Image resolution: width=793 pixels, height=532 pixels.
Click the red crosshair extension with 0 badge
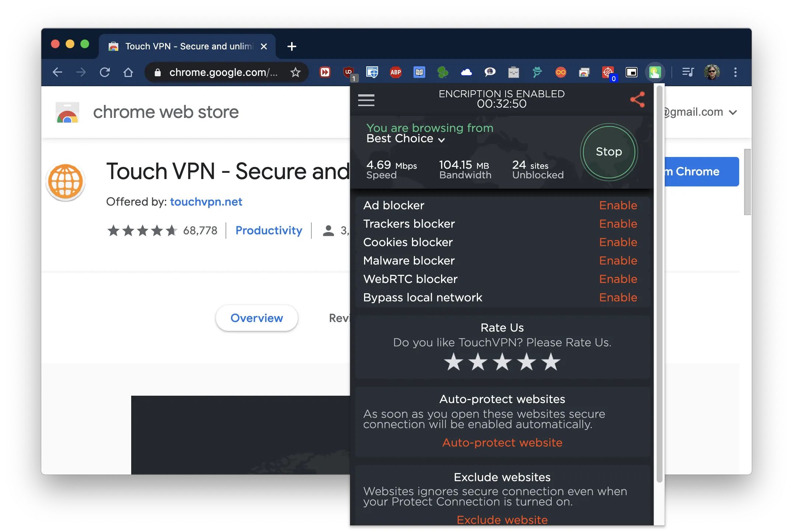click(608, 72)
